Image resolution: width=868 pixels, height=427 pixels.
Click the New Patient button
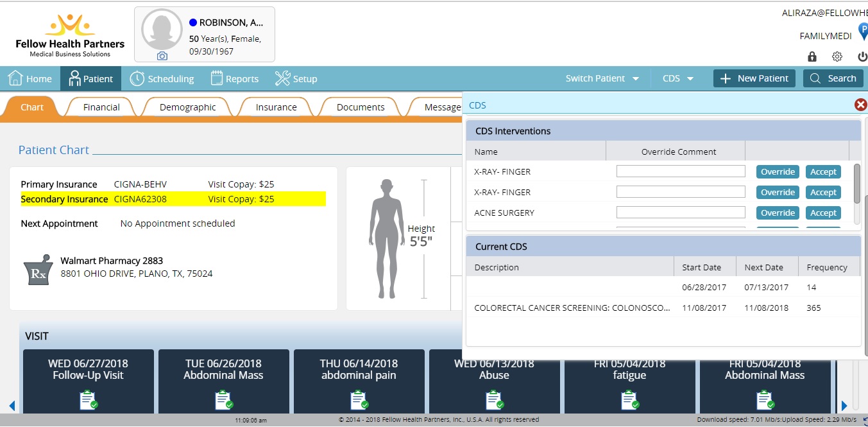click(x=754, y=78)
